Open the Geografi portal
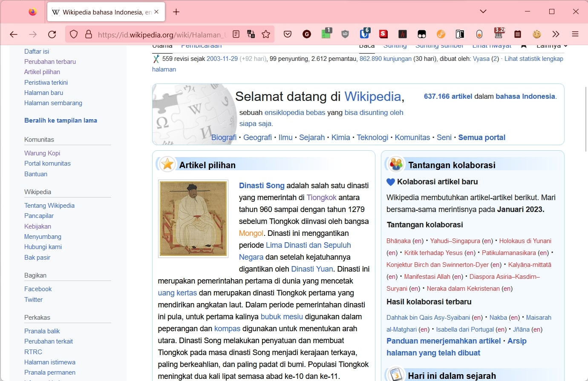The image size is (588, 381). pyautogui.click(x=257, y=138)
